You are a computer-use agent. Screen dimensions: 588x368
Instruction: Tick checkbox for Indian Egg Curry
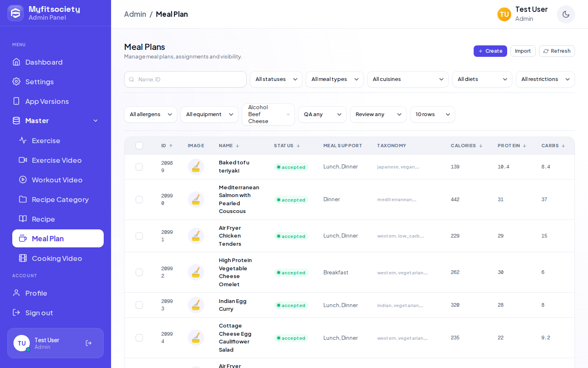click(x=139, y=305)
